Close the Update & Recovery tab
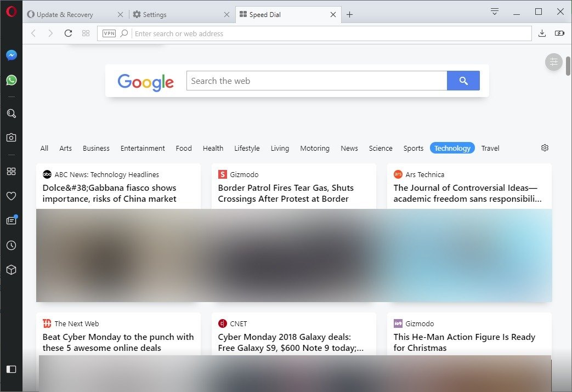The height and width of the screenshot is (392, 572). (121, 15)
